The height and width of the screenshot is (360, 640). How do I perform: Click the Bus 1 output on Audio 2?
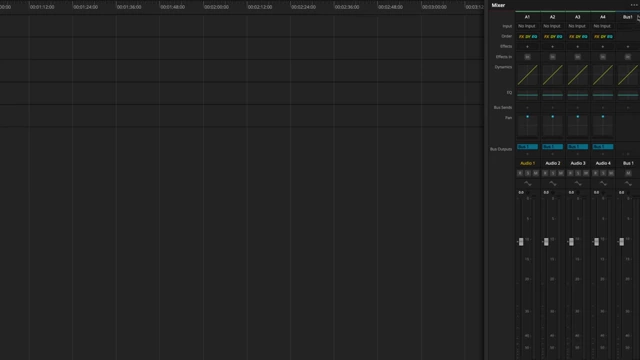tap(553, 147)
